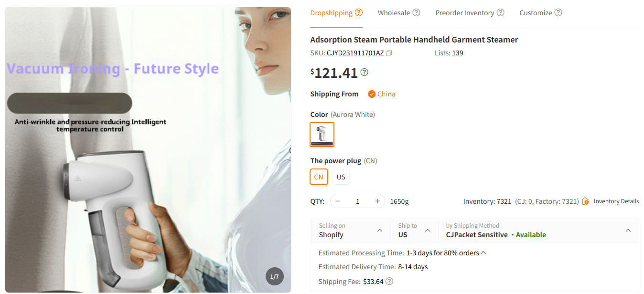
Task: Open the Selling on Shopify dropdown
Action: pos(350,231)
